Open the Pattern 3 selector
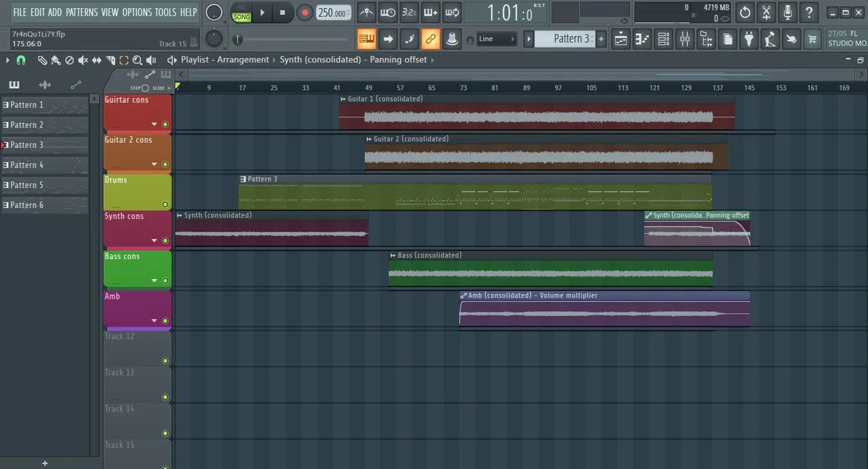The height and width of the screenshot is (469, 868). pyautogui.click(x=565, y=39)
